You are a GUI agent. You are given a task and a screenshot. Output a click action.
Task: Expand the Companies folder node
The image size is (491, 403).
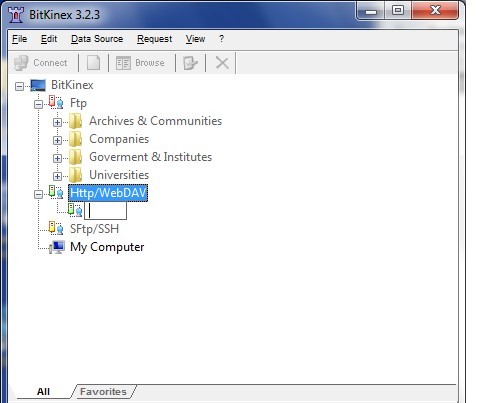pos(57,140)
